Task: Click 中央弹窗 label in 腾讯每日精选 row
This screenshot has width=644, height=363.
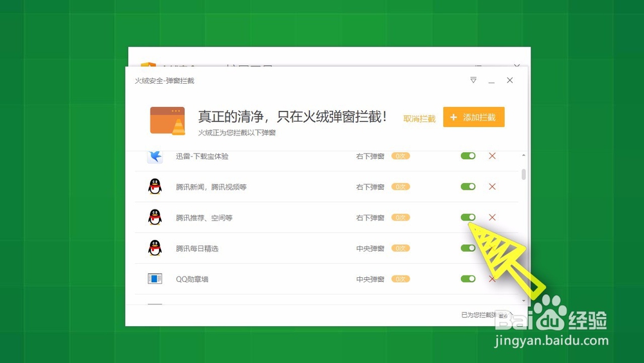Action: (370, 249)
